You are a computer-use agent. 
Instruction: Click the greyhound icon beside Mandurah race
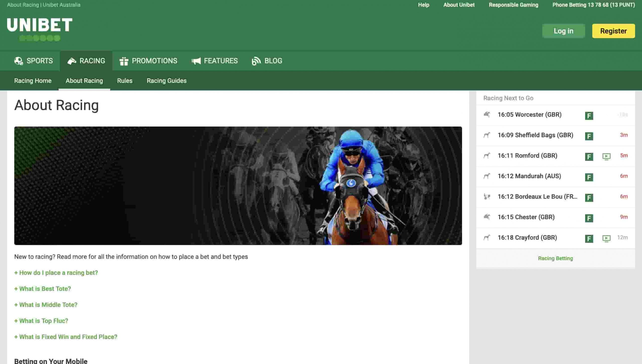point(487,176)
